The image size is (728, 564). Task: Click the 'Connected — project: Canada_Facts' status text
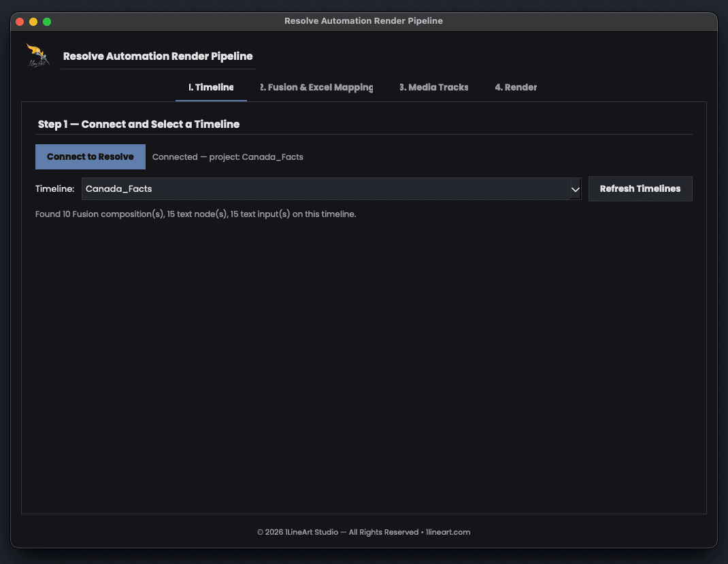[227, 157]
